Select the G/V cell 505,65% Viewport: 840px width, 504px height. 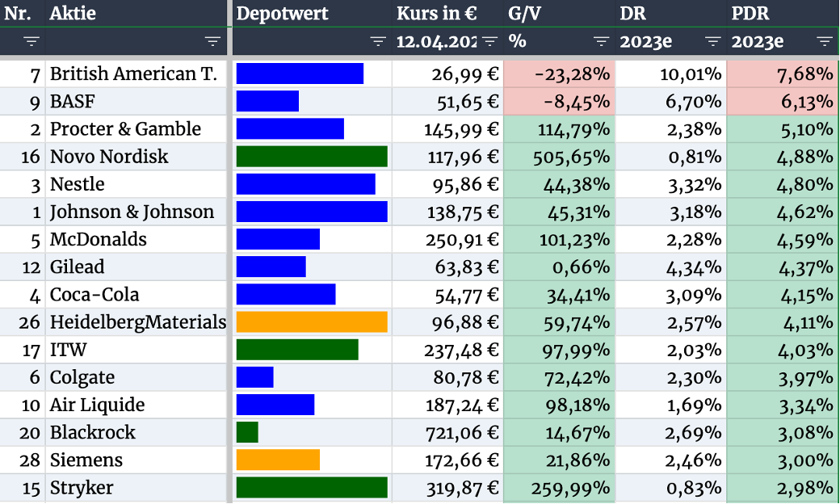tap(559, 157)
